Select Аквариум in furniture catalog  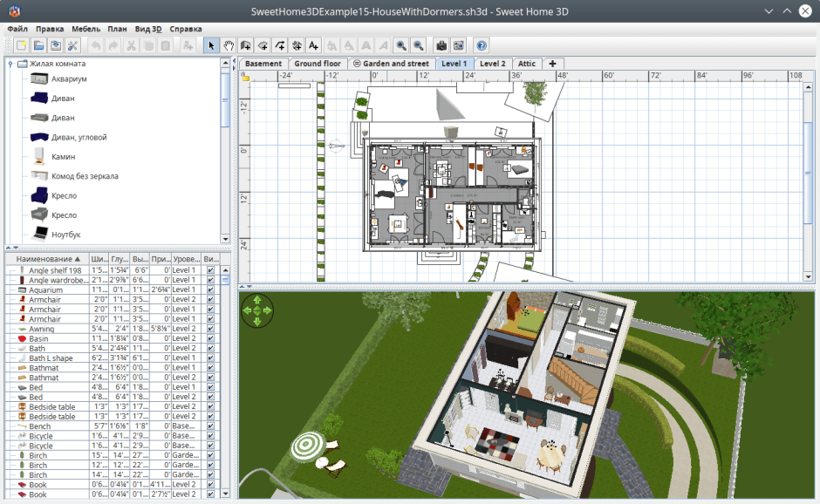point(69,79)
